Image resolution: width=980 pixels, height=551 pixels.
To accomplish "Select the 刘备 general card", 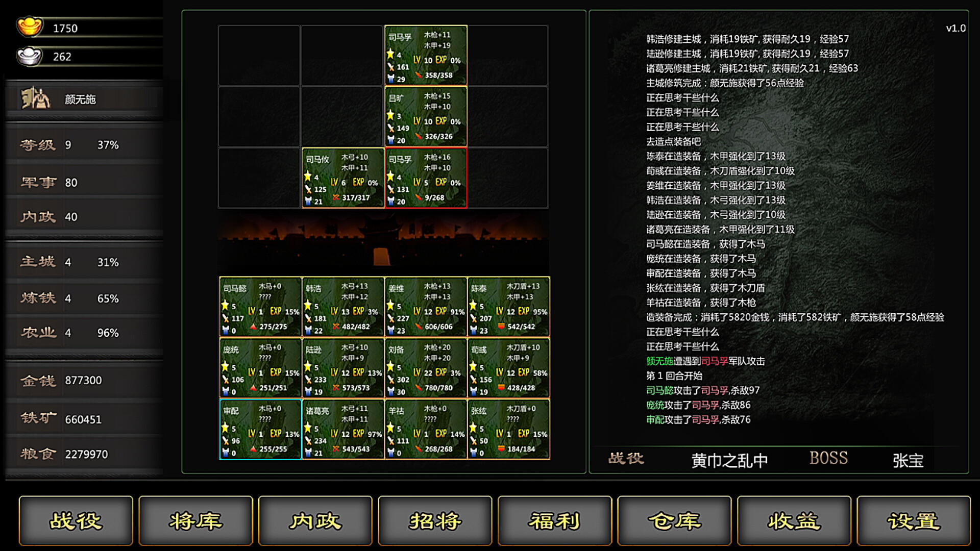I will coord(426,367).
